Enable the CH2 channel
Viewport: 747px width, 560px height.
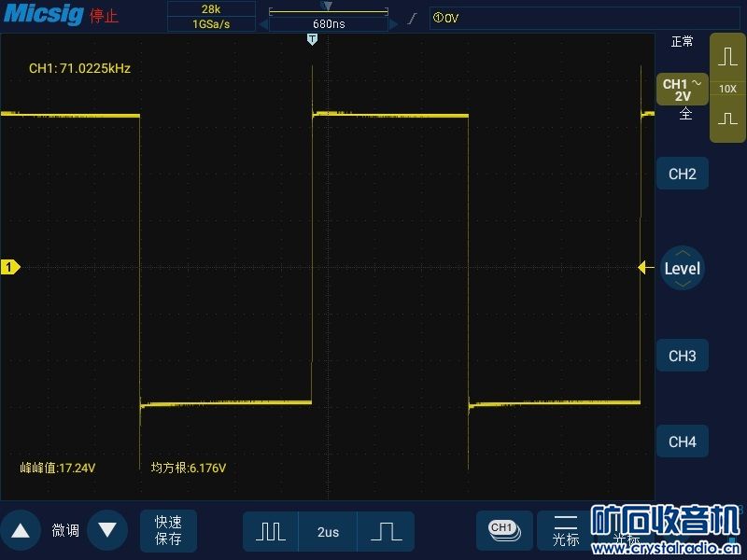683,174
